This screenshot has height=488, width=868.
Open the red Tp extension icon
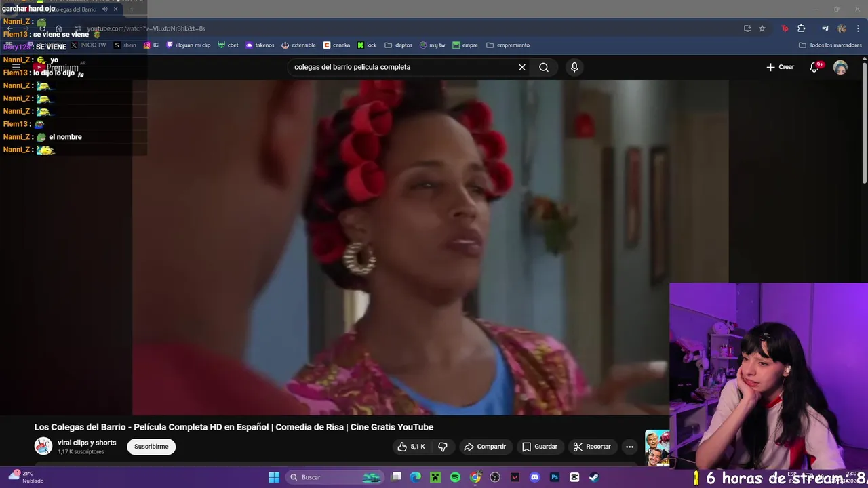click(x=785, y=28)
